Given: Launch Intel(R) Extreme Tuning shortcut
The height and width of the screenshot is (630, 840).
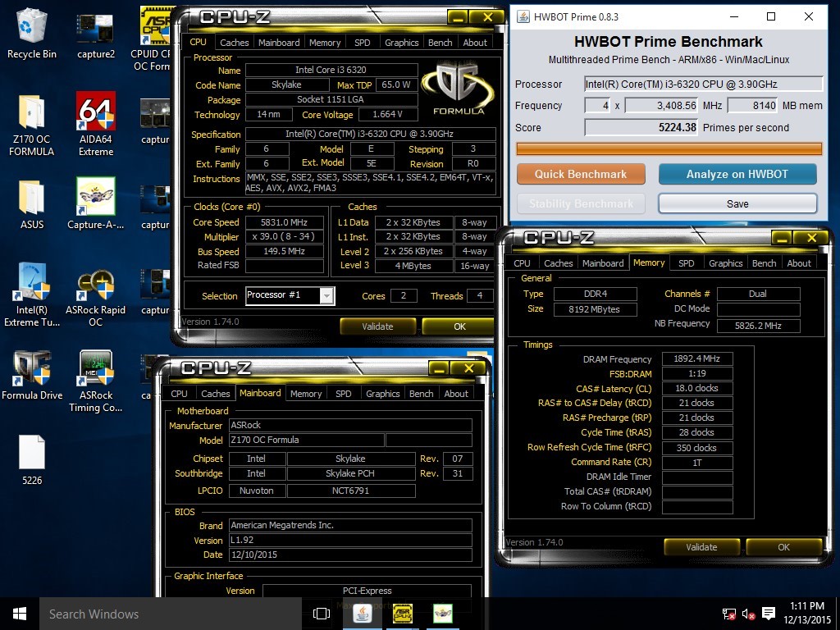Looking at the screenshot, I should pos(32,294).
